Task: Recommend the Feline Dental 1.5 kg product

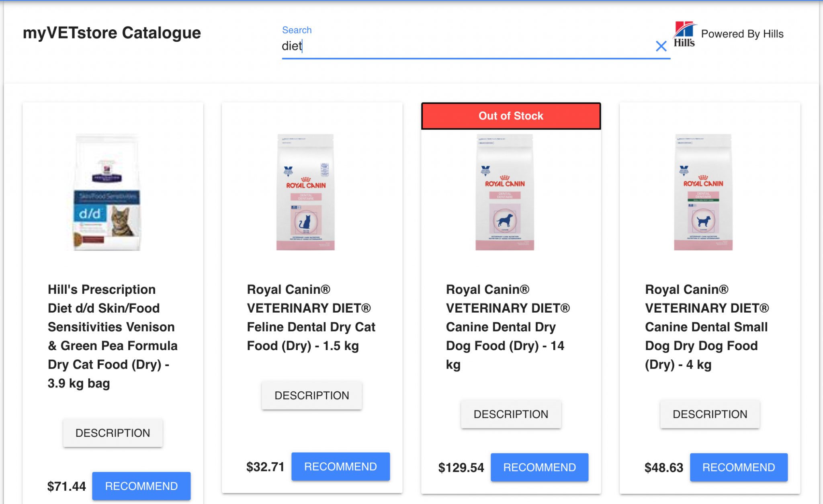Action: click(x=340, y=466)
